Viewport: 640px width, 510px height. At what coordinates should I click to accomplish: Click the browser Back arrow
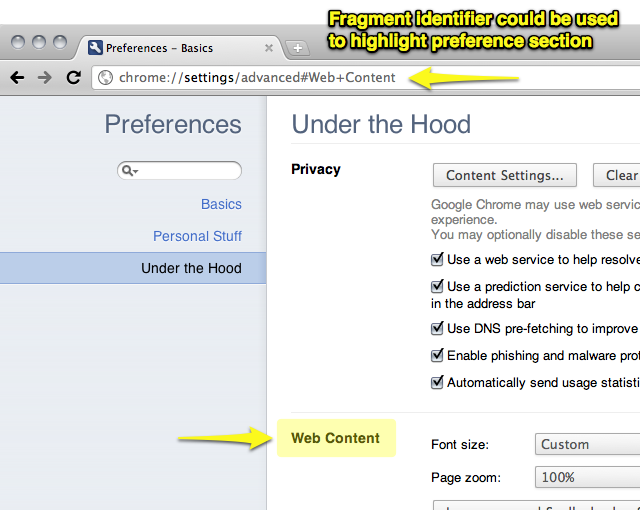(x=17, y=77)
